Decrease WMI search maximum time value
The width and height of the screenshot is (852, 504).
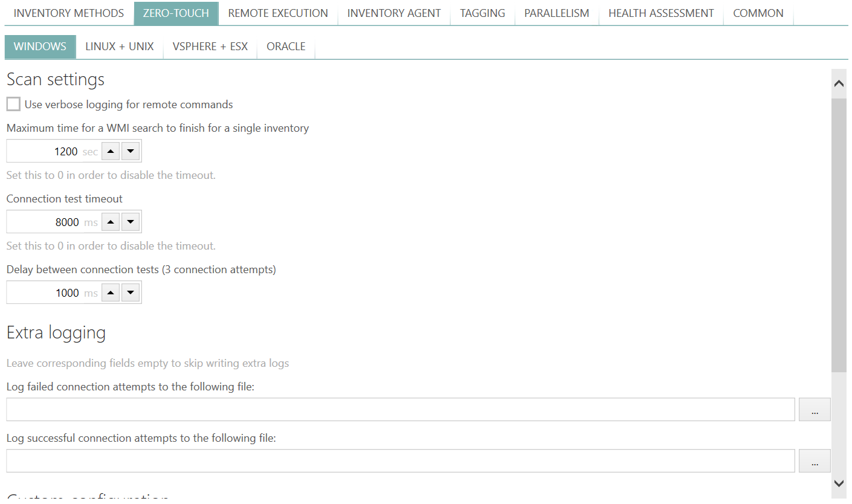(x=131, y=152)
